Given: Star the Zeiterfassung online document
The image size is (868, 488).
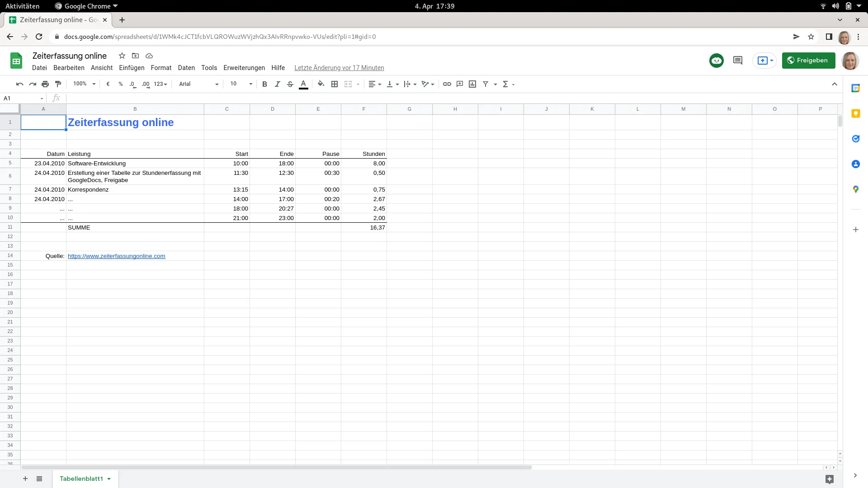Looking at the screenshot, I should pyautogui.click(x=122, y=56).
